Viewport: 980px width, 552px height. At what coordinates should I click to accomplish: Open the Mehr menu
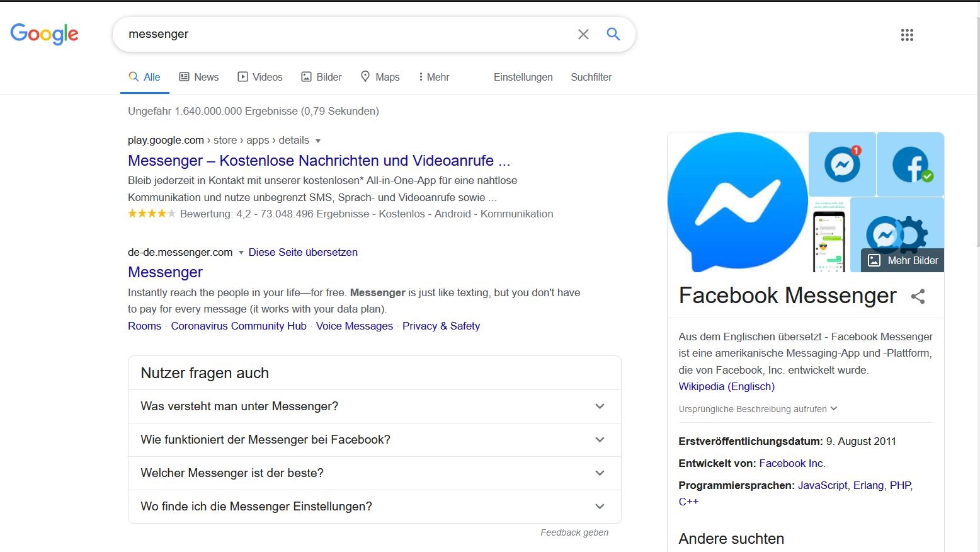434,77
